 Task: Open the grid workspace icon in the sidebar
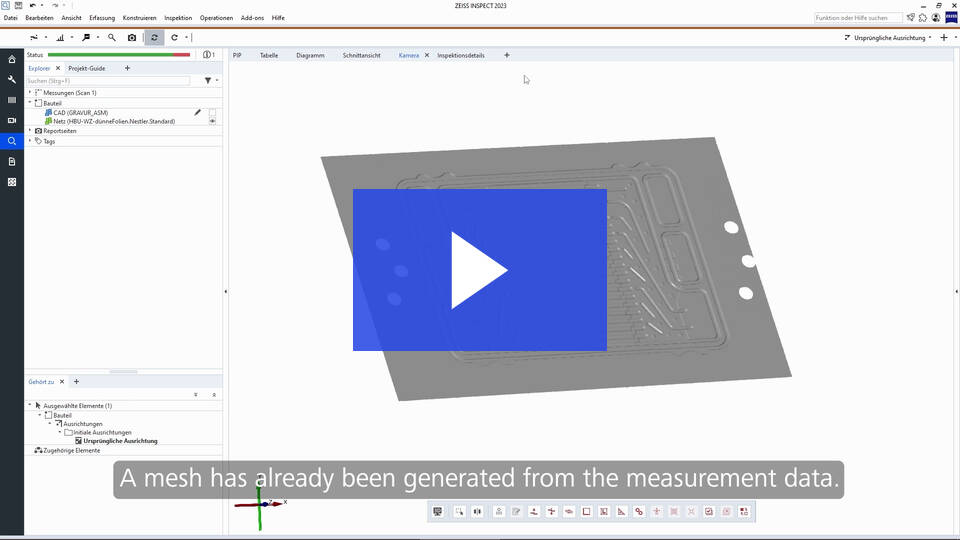12,182
